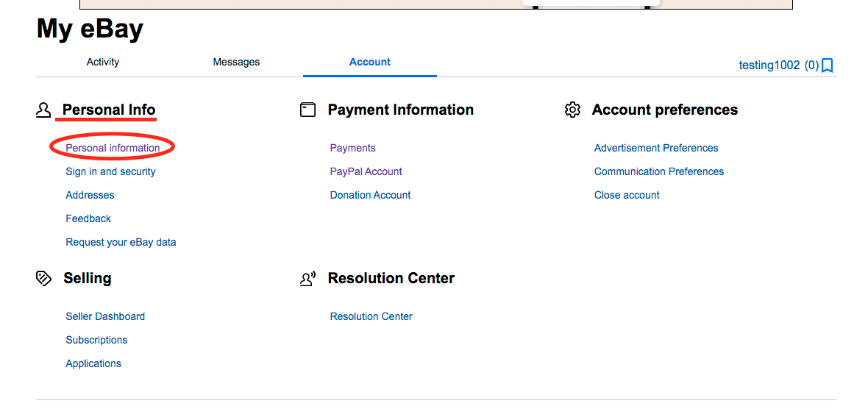Open the Applications link
This screenshot has height=409, width=868.
click(93, 363)
